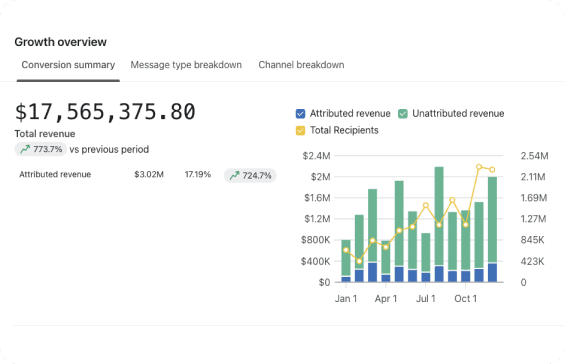This screenshot has width=564, height=364.
Task: Click the Jul 1 axis label
Action: [426, 299]
